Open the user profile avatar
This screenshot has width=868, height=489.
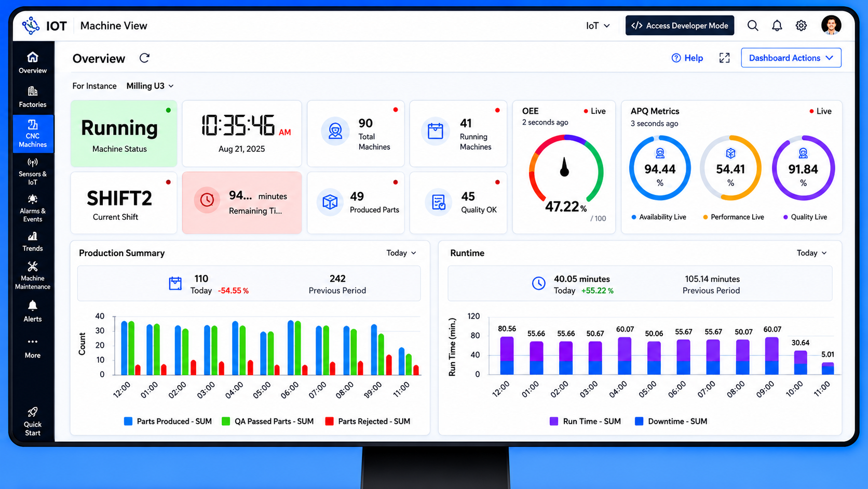831,25
